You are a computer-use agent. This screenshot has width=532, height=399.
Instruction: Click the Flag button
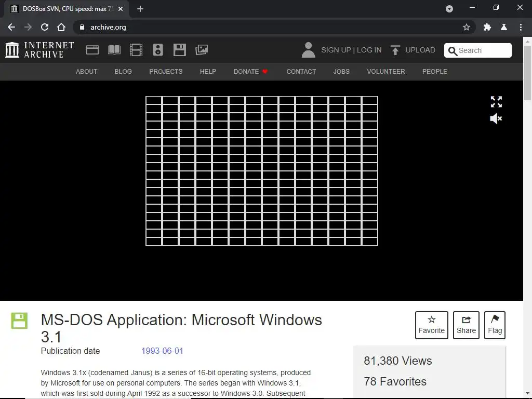(495, 325)
